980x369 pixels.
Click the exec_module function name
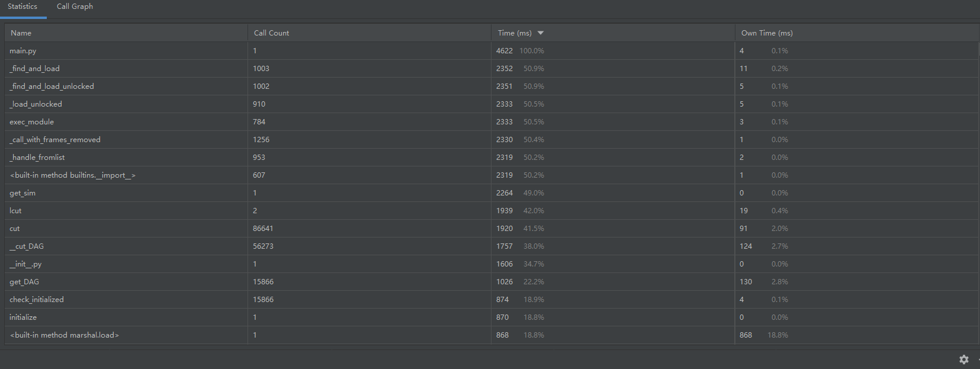[32, 122]
